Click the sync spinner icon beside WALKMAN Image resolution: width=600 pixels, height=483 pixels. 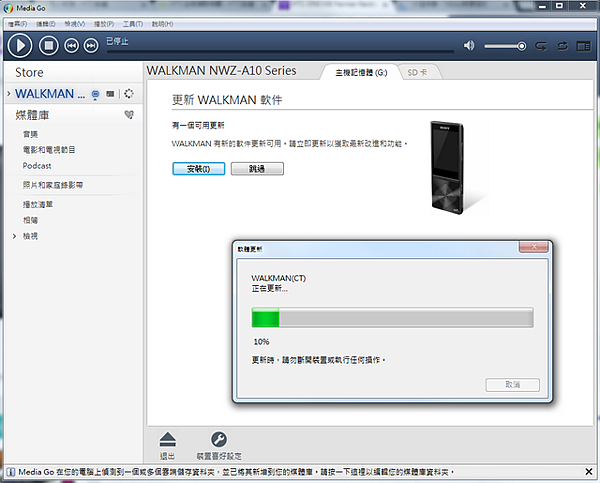click(x=129, y=93)
